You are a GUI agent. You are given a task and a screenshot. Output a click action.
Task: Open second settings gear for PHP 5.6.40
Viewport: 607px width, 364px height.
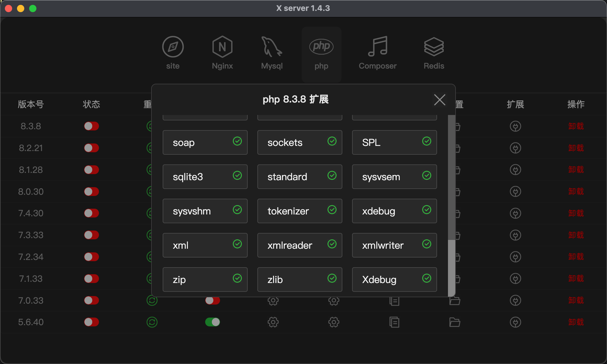click(334, 322)
